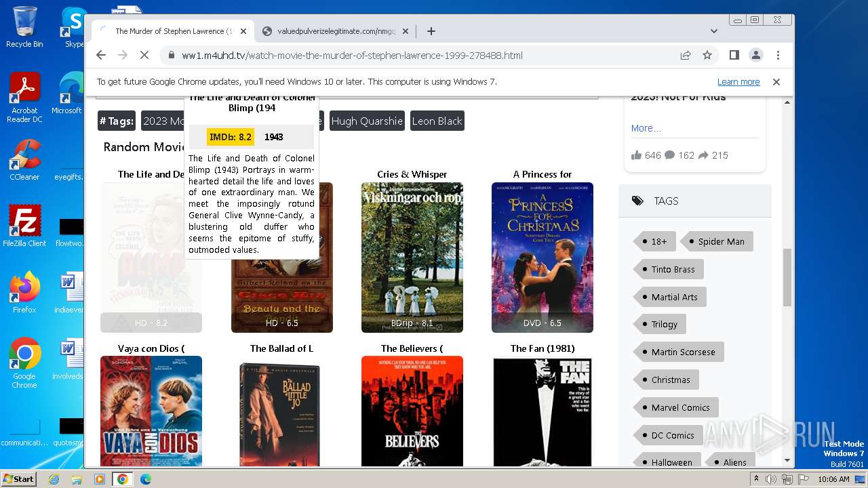Image resolution: width=868 pixels, height=488 pixels.
Task: Open the File Explorer taskbar icon
Action: (77, 479)
